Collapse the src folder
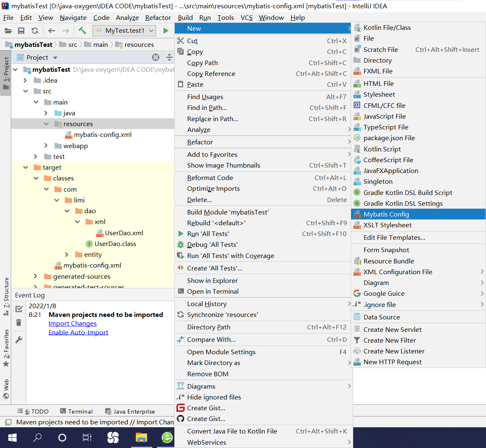Viewport: 486px width, 448px height. [x=25, y=91]
